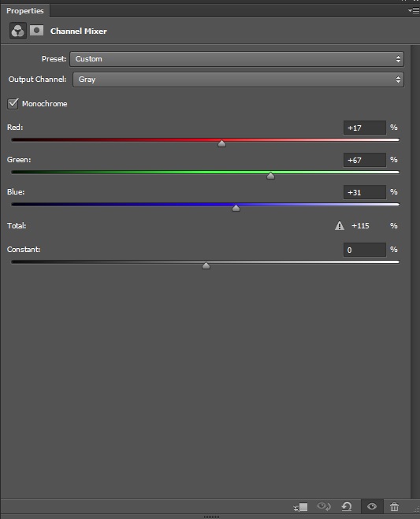Click the Green slider handle

click(270, 176)
